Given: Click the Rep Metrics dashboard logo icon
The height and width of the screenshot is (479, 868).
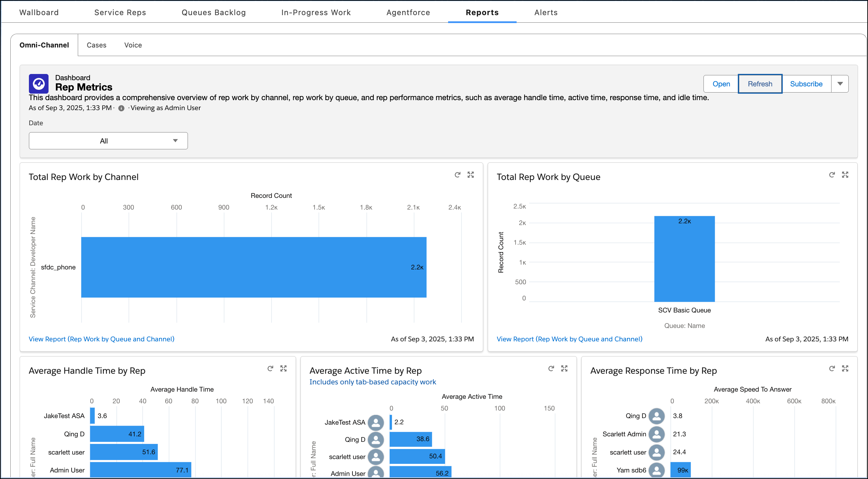Looking at the screenshot, I should tap(39, 83).
